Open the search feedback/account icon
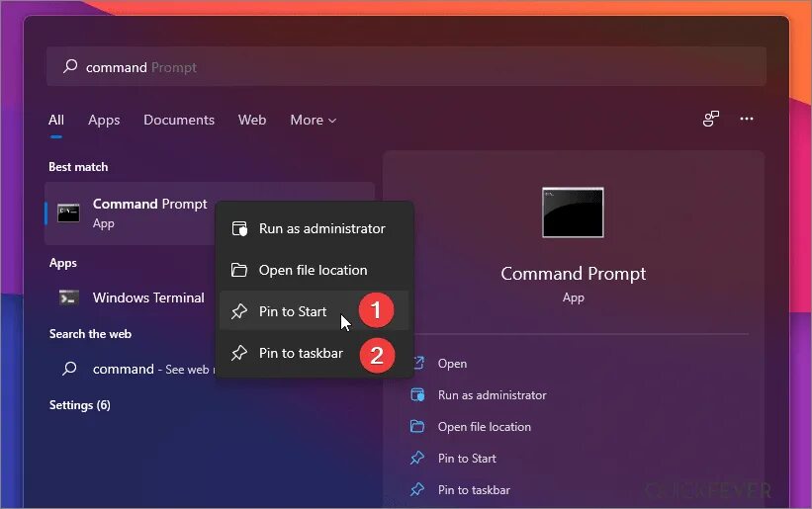 click(710, 119)
